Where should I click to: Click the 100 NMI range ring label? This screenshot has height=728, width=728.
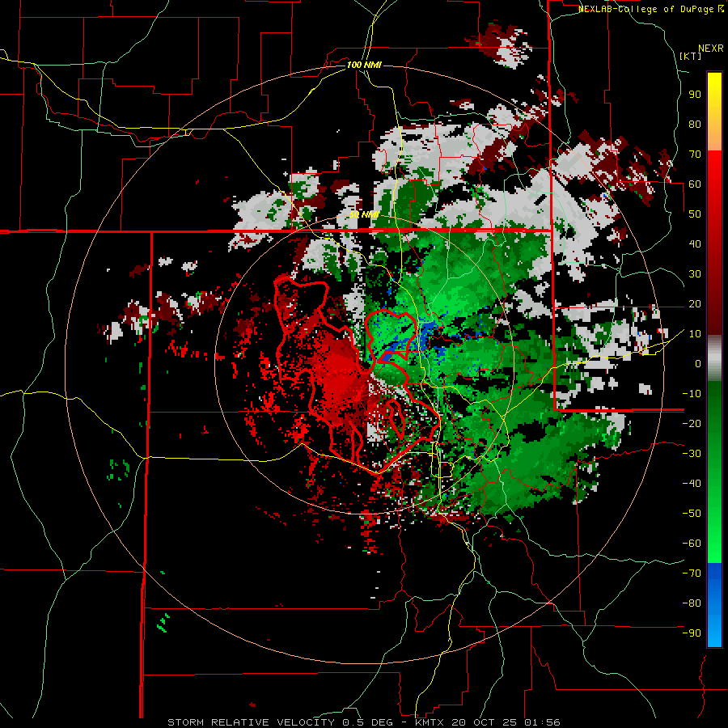click(x=364, y=65)
